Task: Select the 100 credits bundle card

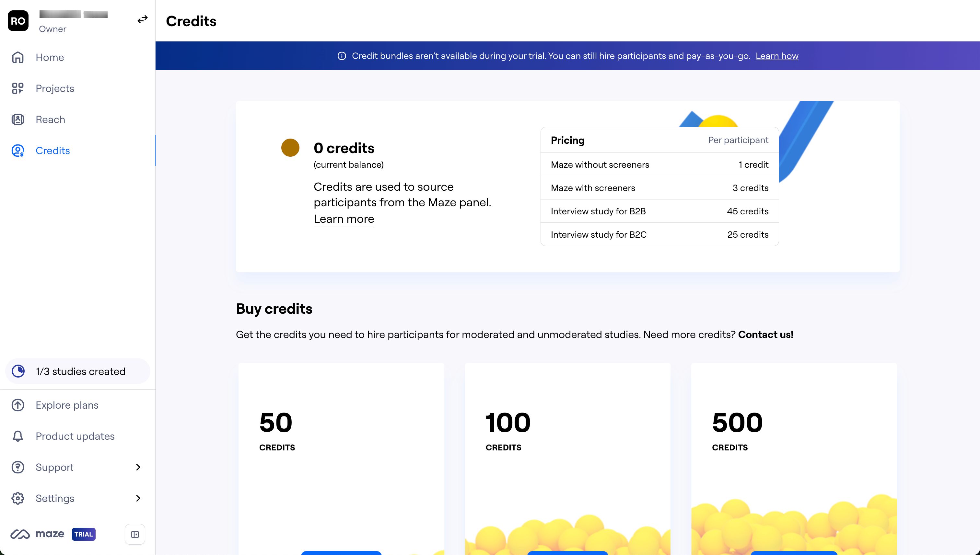Action: [x=568, y=459]
